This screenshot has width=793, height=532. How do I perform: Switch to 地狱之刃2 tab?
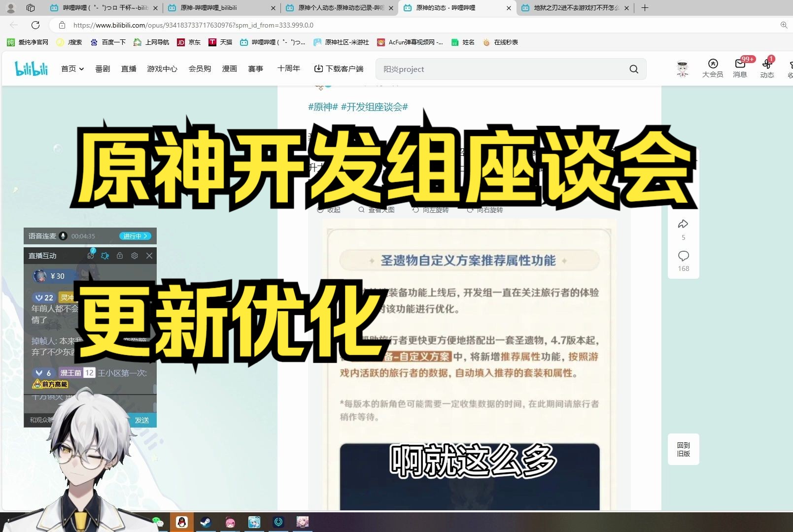point(575,8)
